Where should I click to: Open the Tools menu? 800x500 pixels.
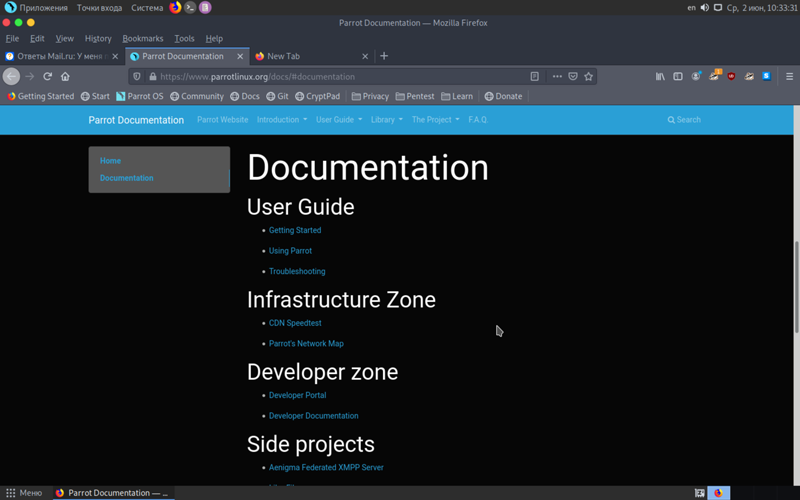coord(184,39)
